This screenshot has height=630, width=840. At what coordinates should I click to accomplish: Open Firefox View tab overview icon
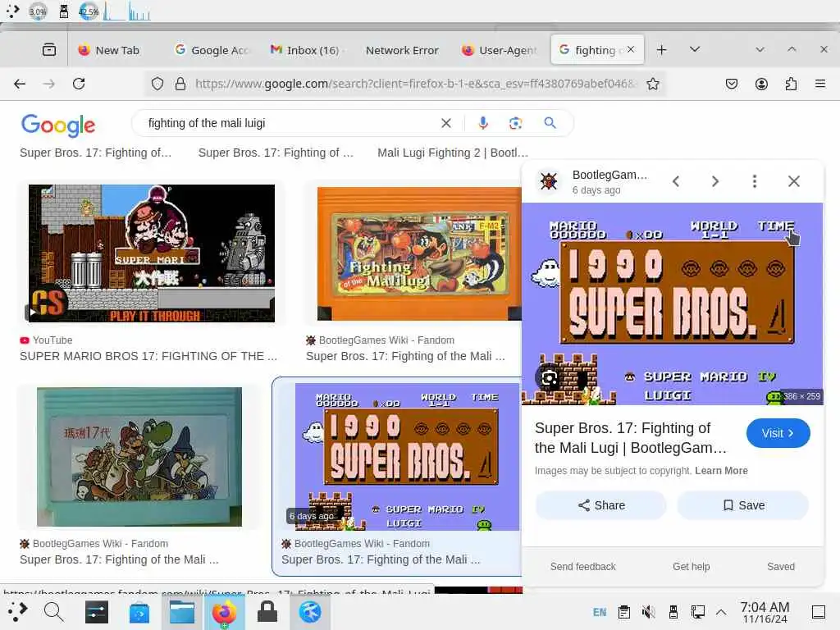click(x=48, y=50)
